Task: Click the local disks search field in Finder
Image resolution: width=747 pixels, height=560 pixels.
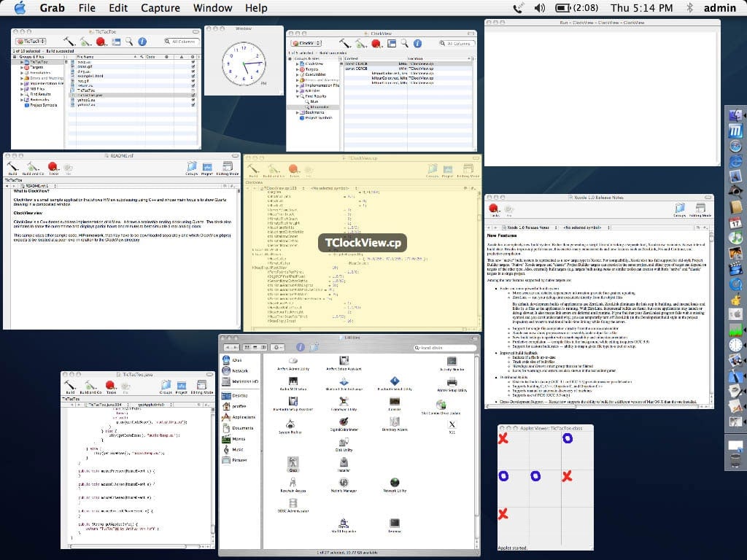Action: pos(445,348)
